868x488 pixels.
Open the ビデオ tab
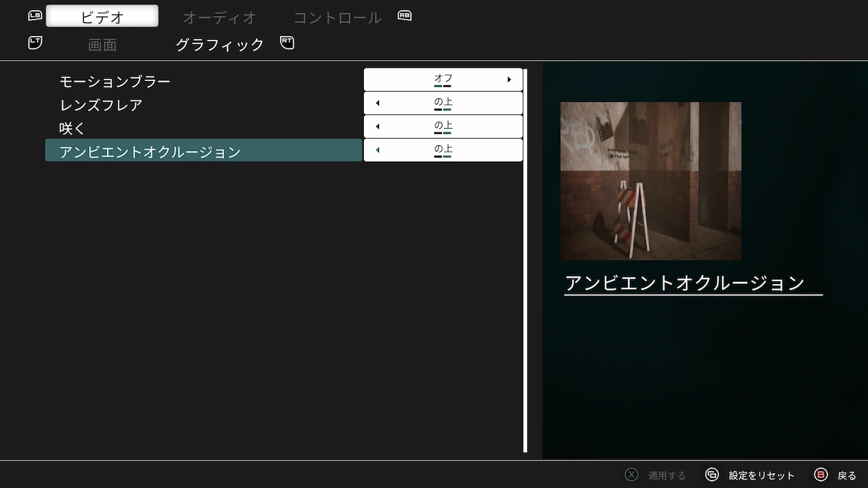[x=102, y=17]
